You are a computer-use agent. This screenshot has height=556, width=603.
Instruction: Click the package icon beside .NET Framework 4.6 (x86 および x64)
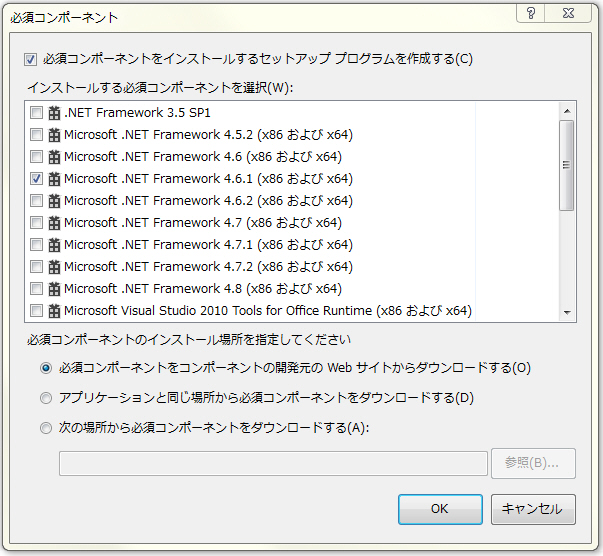coord(54,157)
